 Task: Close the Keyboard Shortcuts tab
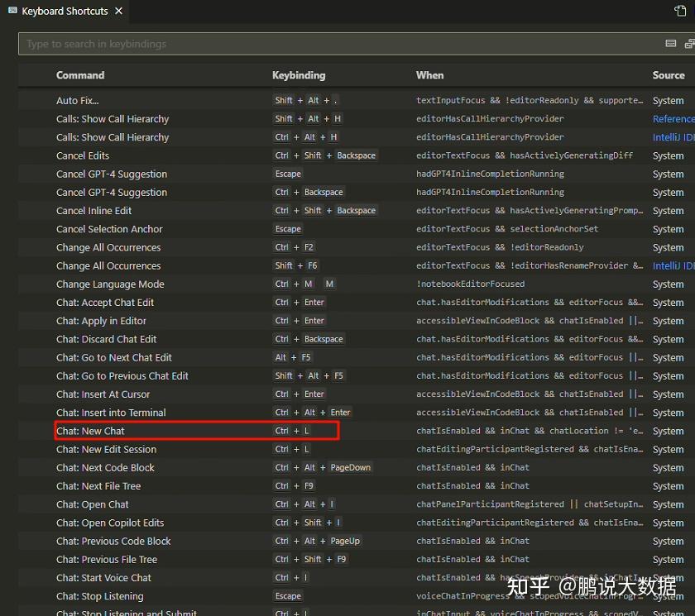(x=119, y=12)
